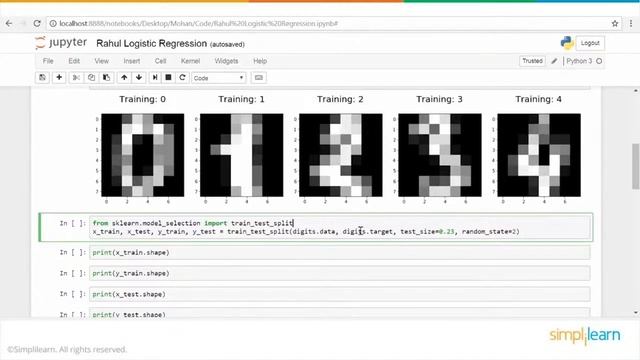Click the browser address bar URL
The image size is (640, 360).
(x=198, y=24)
